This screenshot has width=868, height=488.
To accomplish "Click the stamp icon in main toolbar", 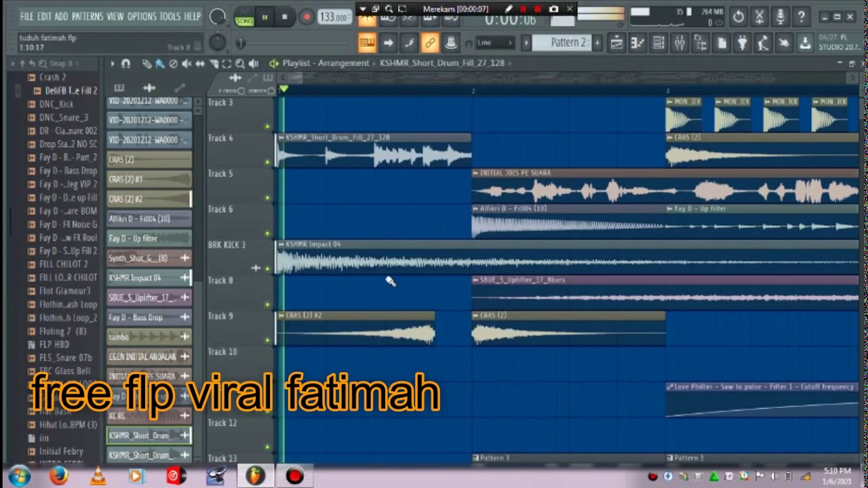I will (x=451, y=43).
